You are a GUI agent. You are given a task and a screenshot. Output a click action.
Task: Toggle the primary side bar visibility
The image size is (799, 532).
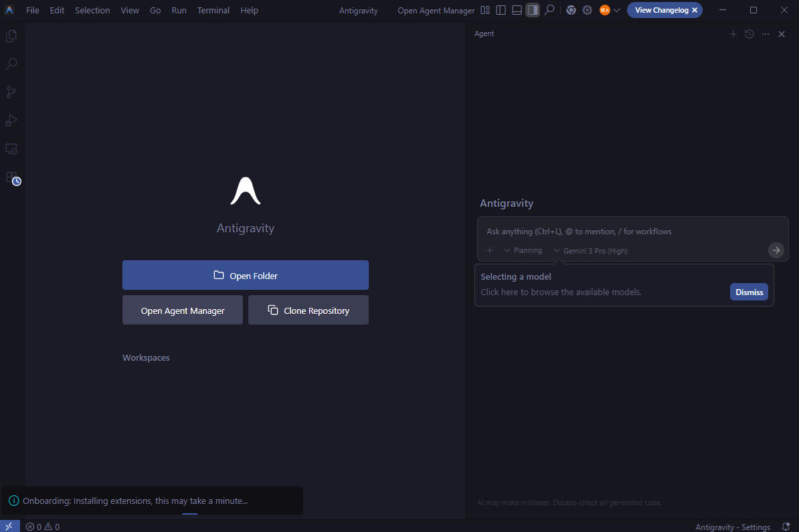[501, 10]
